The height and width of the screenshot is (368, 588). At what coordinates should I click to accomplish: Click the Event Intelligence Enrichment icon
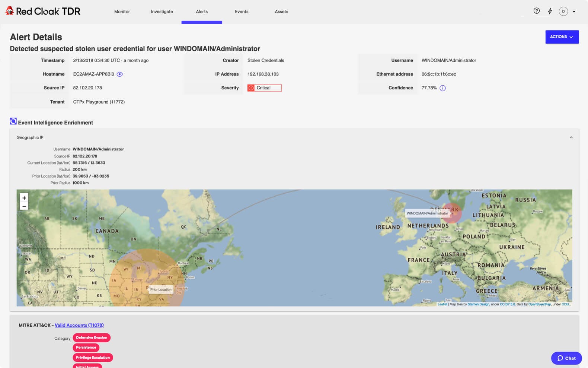click(x=13, y=121)
